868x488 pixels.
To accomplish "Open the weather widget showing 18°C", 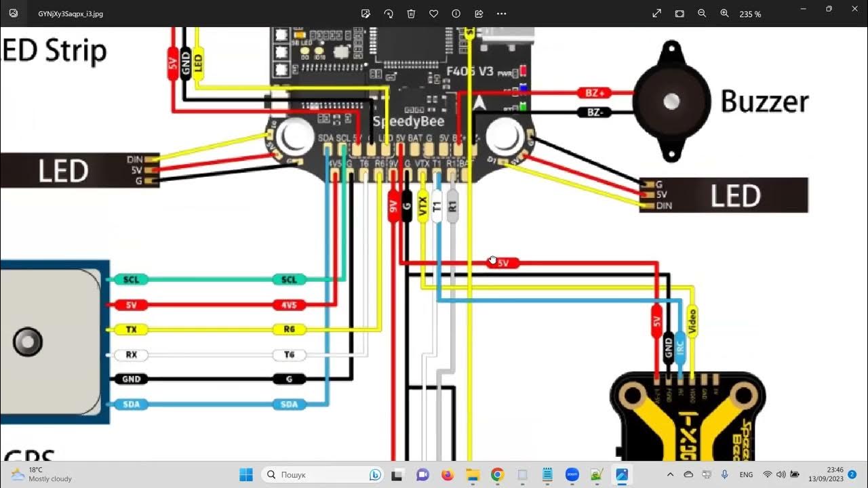I will [42, 474].
